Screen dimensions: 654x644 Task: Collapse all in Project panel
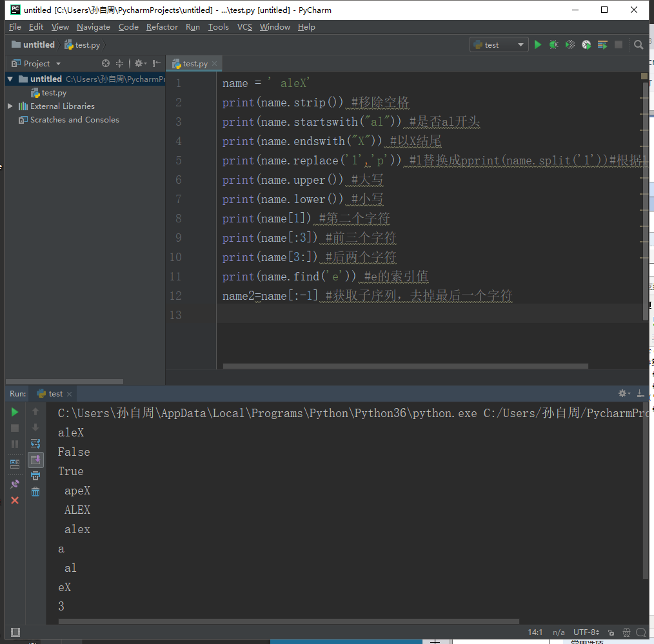[120, 63]
